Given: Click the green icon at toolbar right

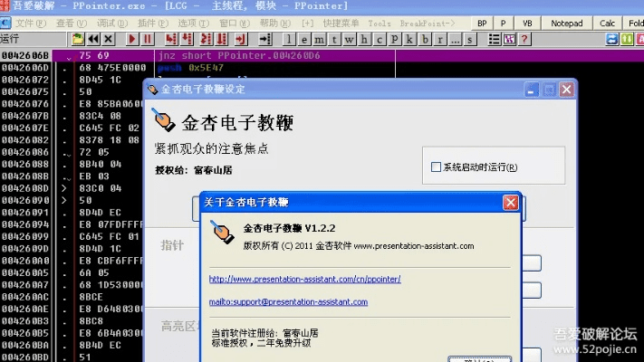Looking at the screenshot, I should (x=627, y=39).
